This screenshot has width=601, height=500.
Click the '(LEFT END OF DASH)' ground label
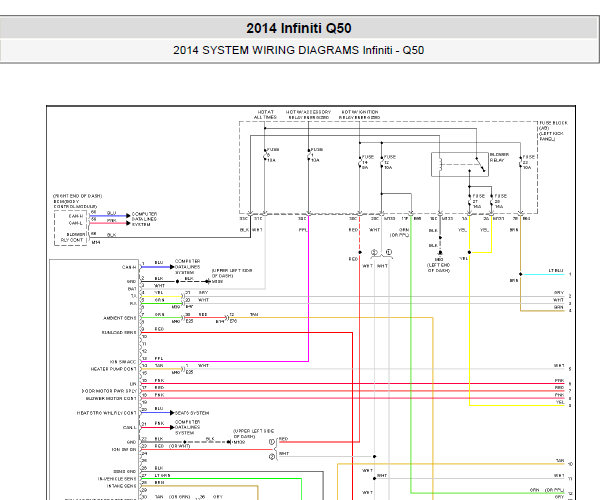coord(439,268)
